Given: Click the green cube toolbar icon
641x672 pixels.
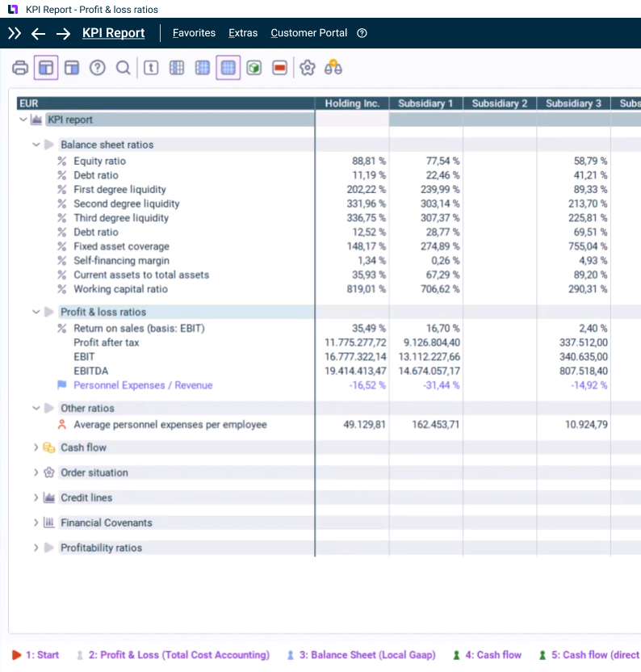Looking at the screenshot, I should point(254,68).
